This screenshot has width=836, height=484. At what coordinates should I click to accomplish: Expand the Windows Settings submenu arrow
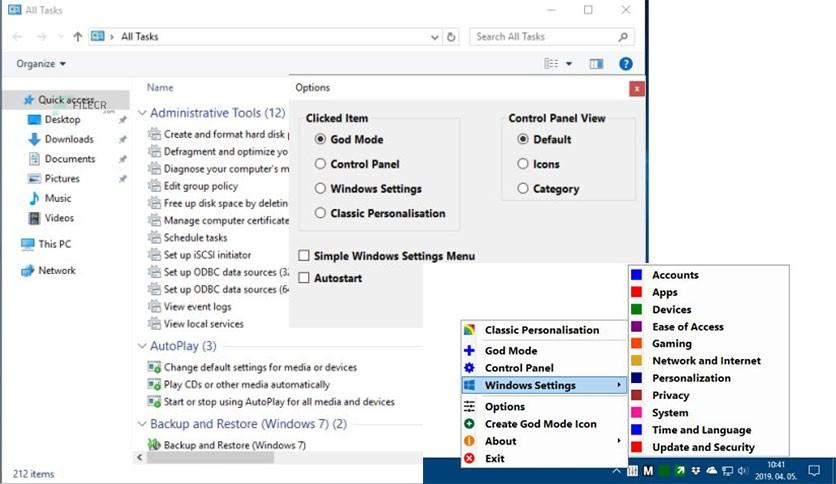coord(618,385)
